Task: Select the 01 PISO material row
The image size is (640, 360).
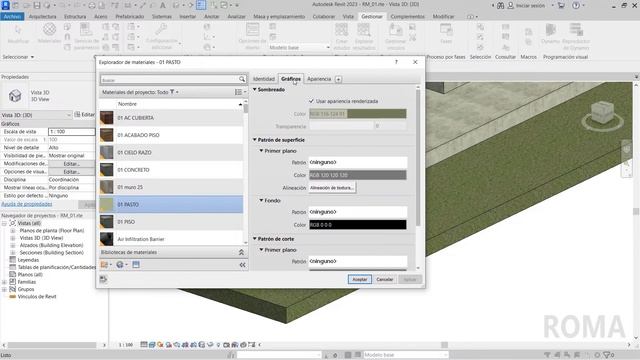Action: coord(171,222)
